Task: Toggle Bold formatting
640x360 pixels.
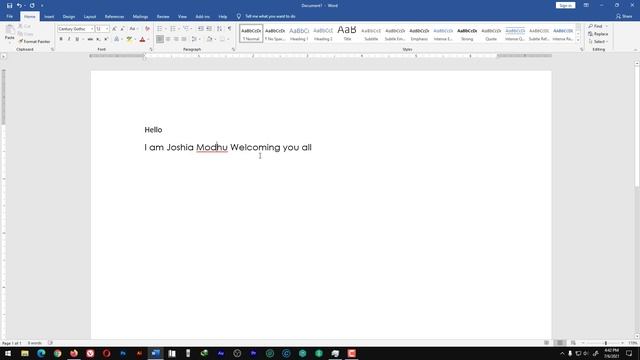Action: pyautogui.click(x=61, y=39)
